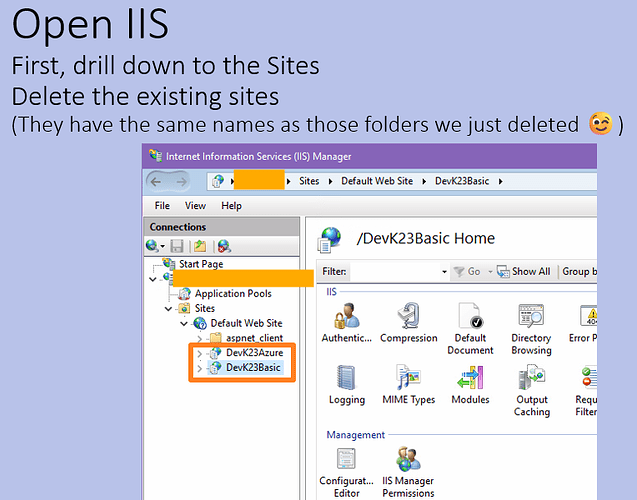
Task: Open the Authentication feature icon
Action: (x=346, y=323)
